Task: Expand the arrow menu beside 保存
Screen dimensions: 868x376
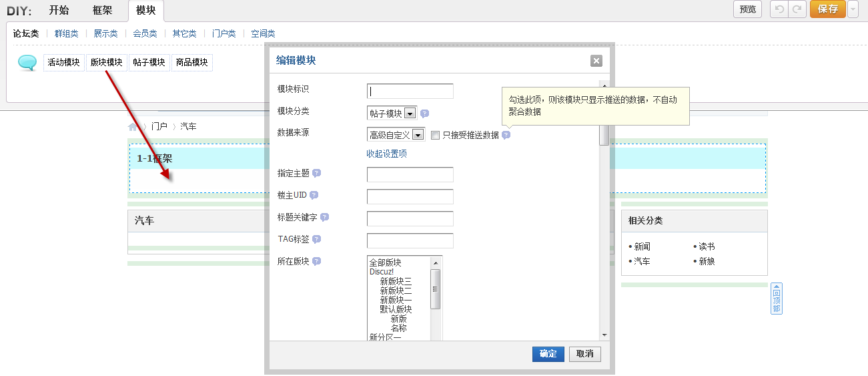Action: coord(853,9)
